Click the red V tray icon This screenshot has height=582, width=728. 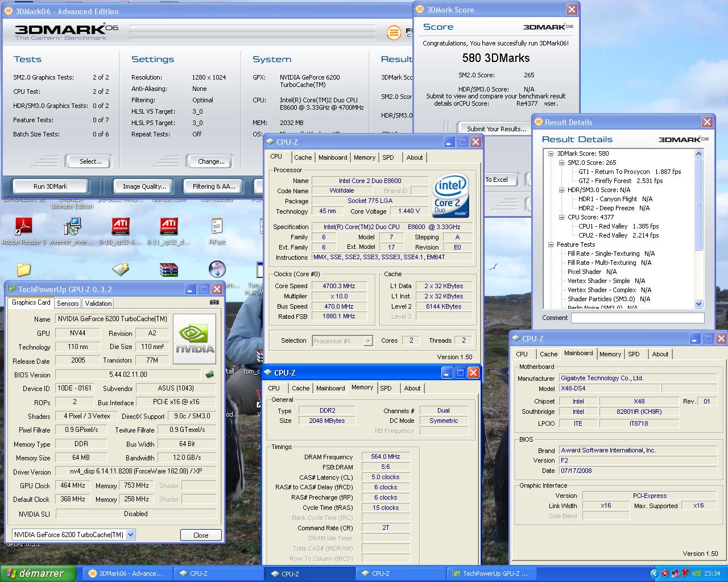[x=686, y=573]
